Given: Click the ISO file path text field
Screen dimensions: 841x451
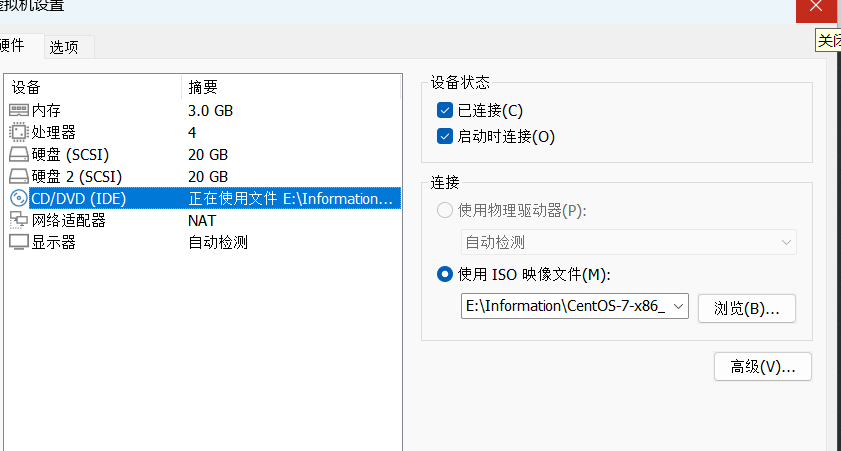Looking at the screenshot, I should click(x=565, y=307).
